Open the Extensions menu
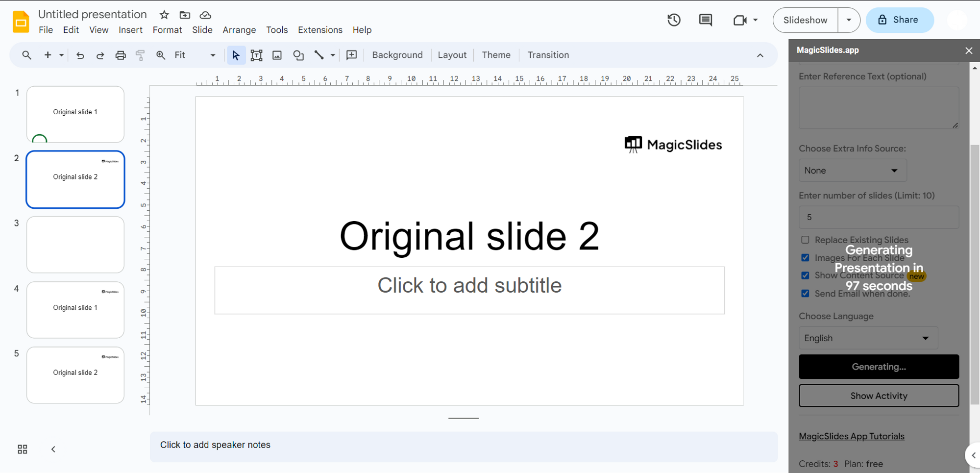The height and width of the screenshot is (473, 980). pyautogui.click(x=320, y=30)
